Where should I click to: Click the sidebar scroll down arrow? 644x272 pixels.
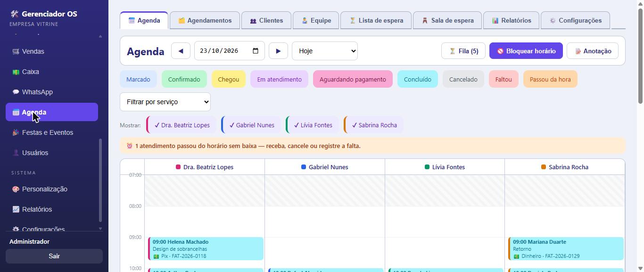pyautogui.click(x=100, y=229)
